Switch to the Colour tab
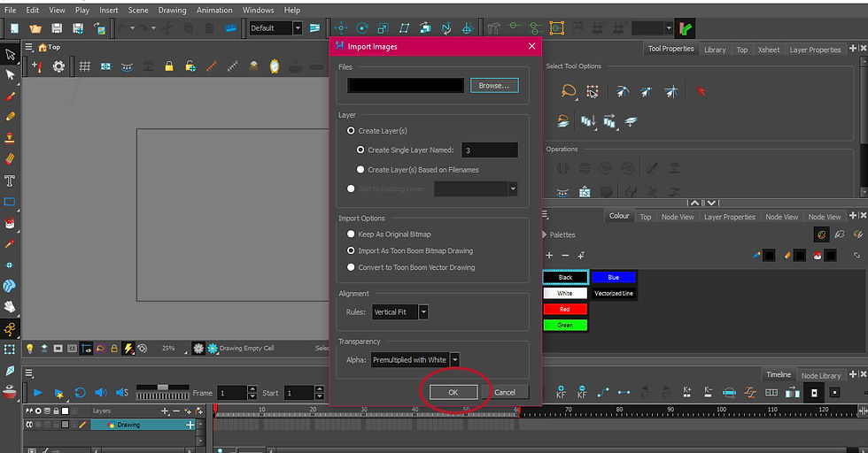 [619, 216]
